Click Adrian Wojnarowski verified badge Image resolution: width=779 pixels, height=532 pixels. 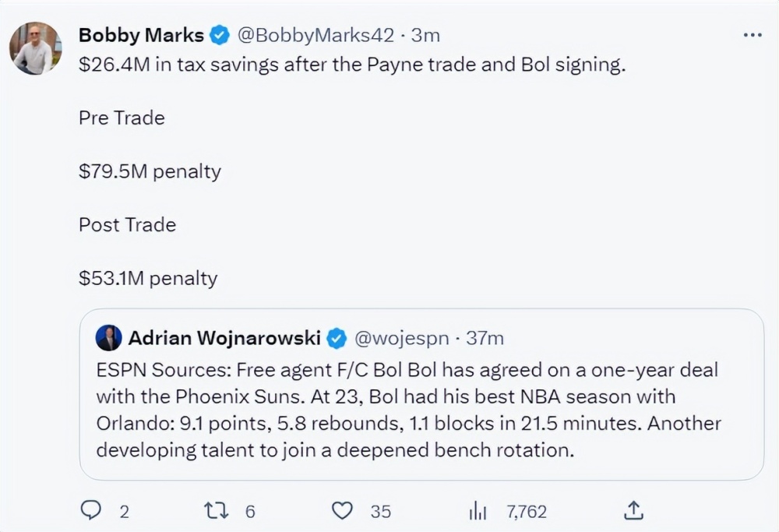(337, 338)
